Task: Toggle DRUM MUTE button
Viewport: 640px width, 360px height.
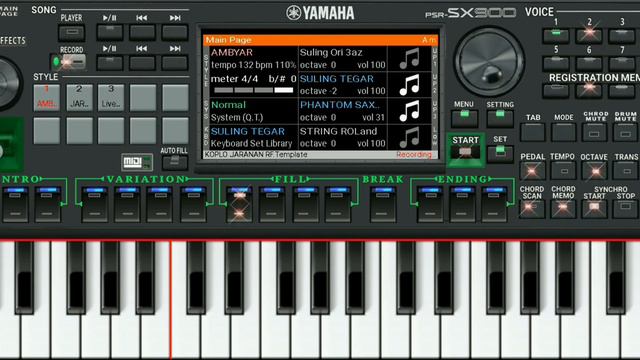Action: (625, 133)
